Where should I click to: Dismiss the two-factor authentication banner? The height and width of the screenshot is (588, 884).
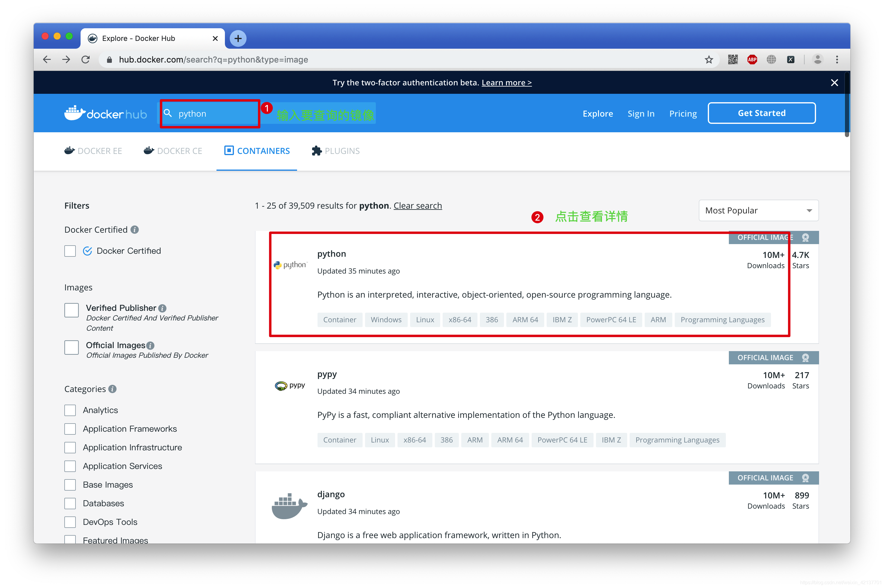834,82
